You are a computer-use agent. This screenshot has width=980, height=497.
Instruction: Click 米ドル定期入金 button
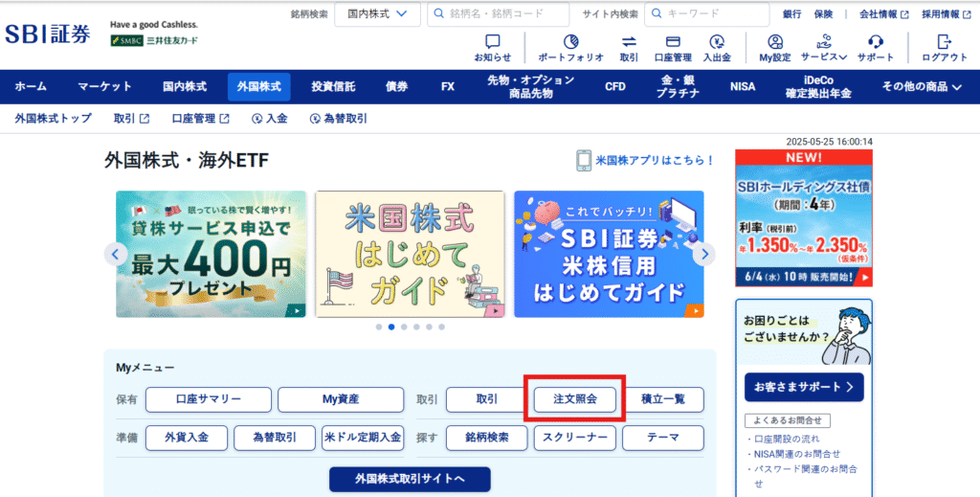point(363,438)
